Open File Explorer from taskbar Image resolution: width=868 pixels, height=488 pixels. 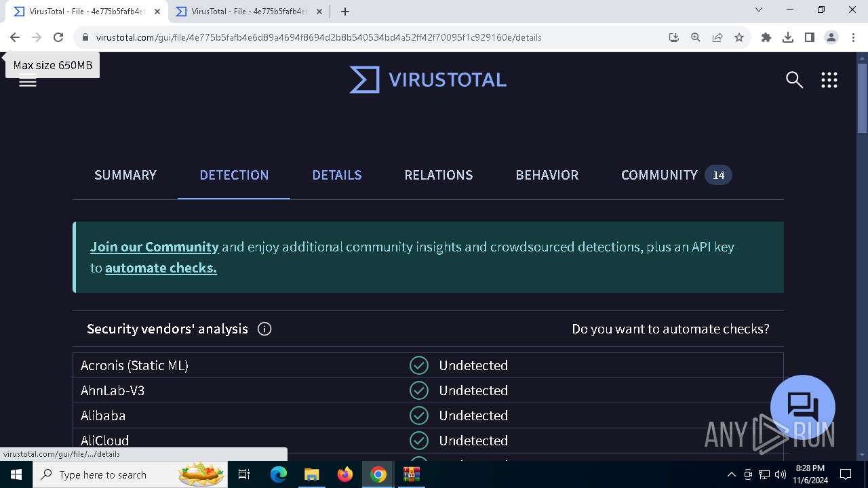pyautogui.click(x=312, y=474)
